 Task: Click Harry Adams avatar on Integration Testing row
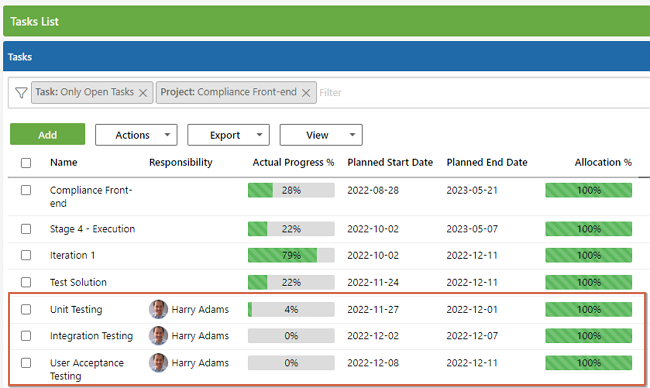pos(158,336)
